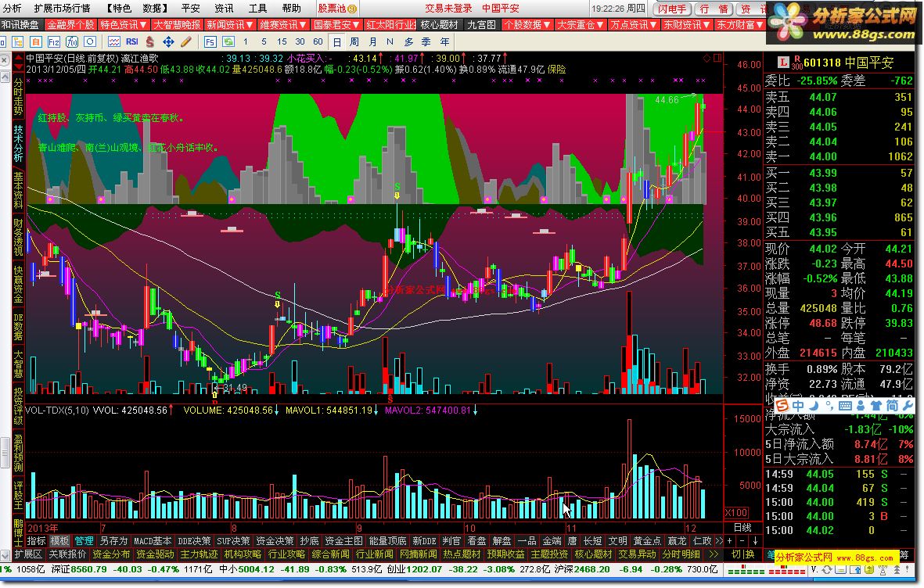Viewport: 924px width, 588px height.
Task: Expand the 个股数据 dropdown
Action: tap(527, 25)
